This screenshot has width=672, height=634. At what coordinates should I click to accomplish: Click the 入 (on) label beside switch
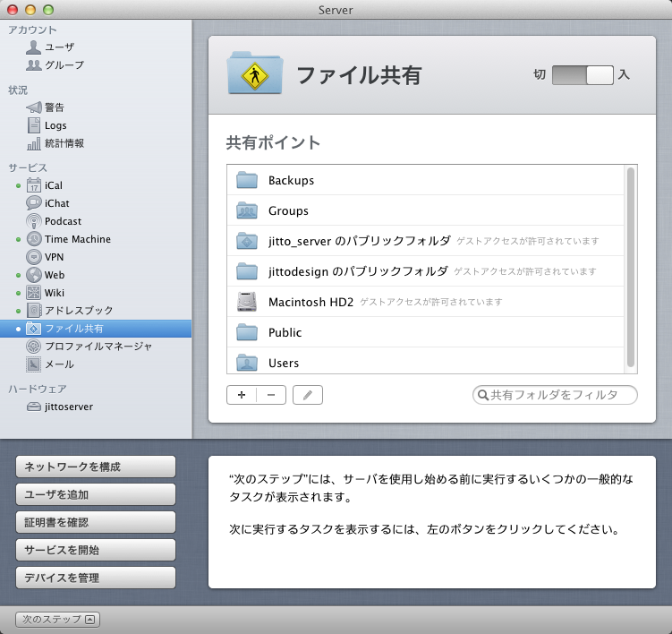[624, 74]
